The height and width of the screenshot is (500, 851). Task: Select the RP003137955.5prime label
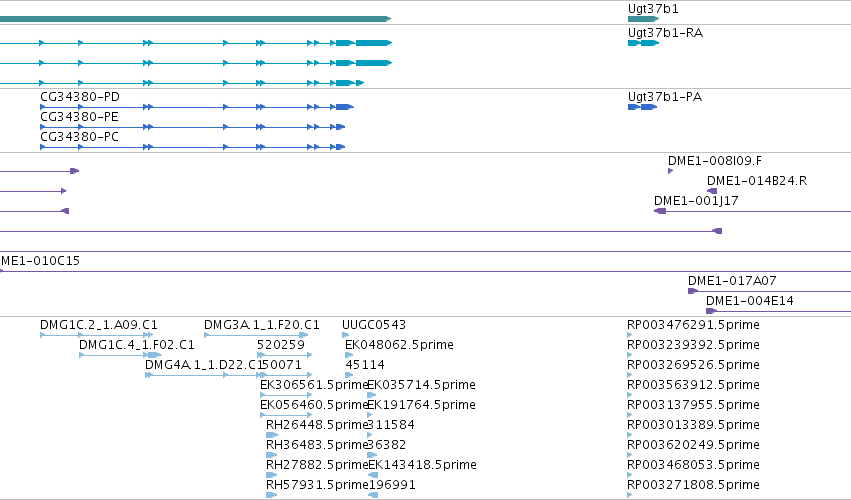pyautogui.click(x=693, y=405)
